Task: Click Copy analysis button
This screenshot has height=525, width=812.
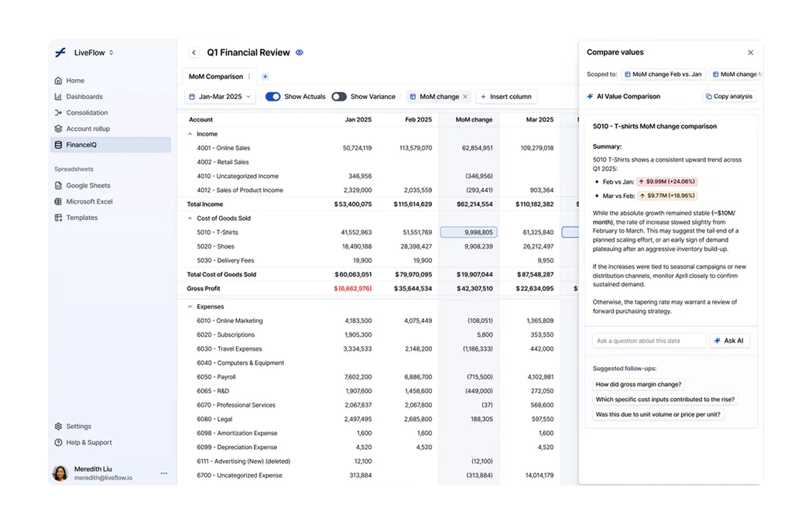Action: (728, 96)
